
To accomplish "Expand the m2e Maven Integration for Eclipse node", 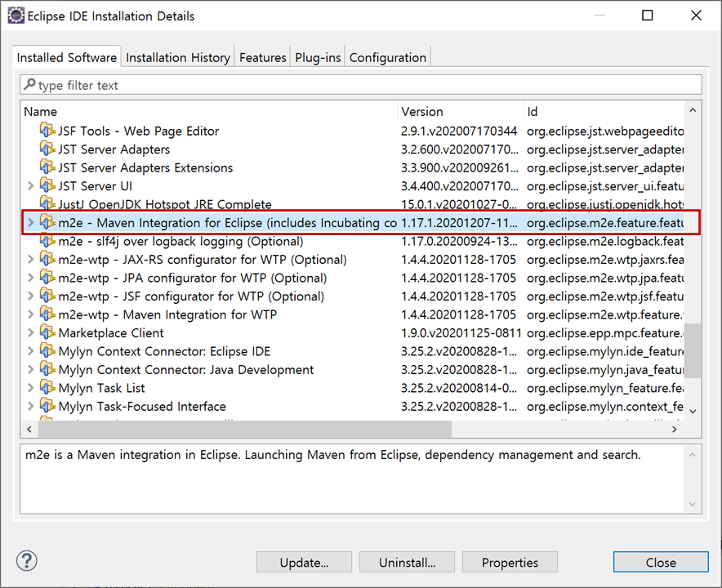I will click(30, 222).
